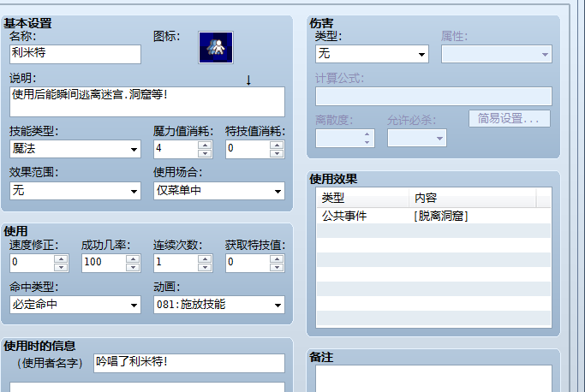Open the 使用场合 dropdown showing 仅菜单中
The image size is (585, 392).
click(219, 191)
